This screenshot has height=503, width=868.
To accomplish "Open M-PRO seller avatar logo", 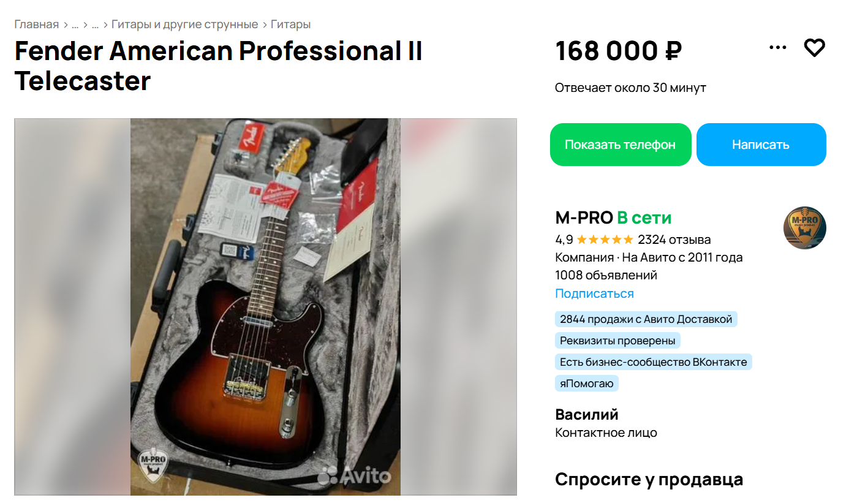I will (804, 228).
